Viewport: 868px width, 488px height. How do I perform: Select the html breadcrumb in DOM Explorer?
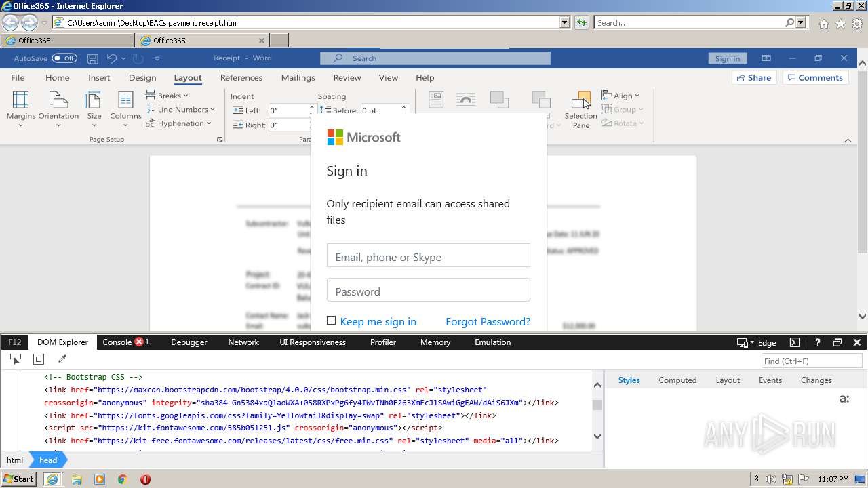point(15,460)
